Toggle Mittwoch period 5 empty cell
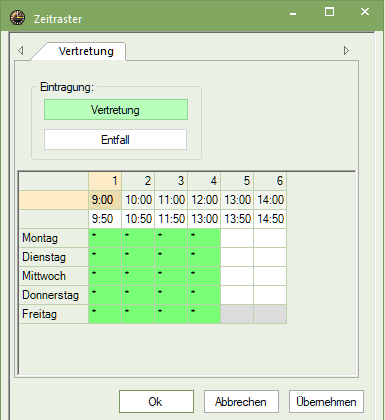385x420 pixels. click(237, 276)
